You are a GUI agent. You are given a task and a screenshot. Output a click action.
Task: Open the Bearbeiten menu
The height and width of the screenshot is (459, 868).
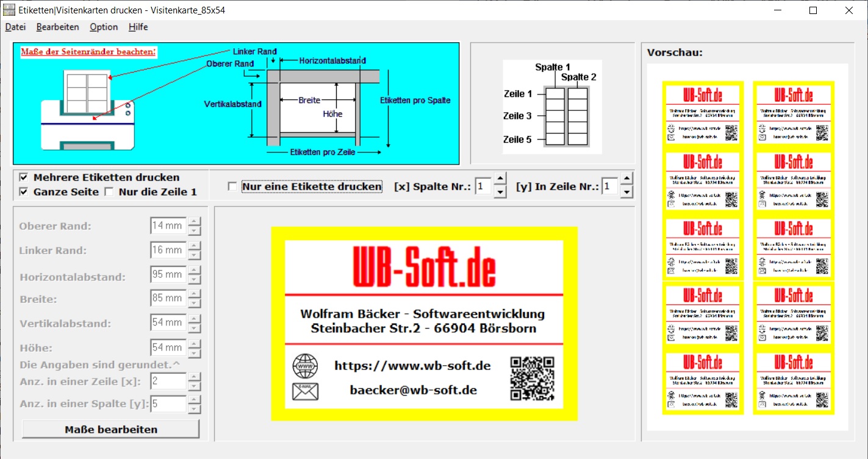coord(57,27)
